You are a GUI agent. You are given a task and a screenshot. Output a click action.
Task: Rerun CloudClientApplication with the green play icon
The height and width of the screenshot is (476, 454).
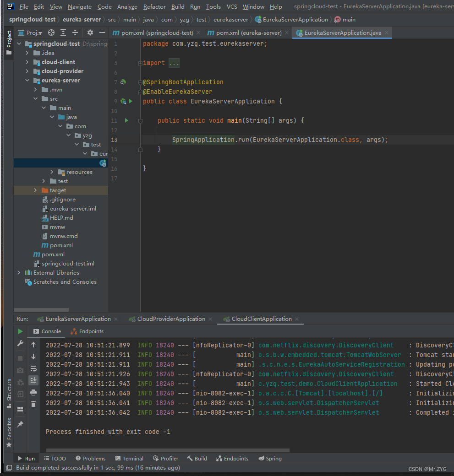point(20,331)
